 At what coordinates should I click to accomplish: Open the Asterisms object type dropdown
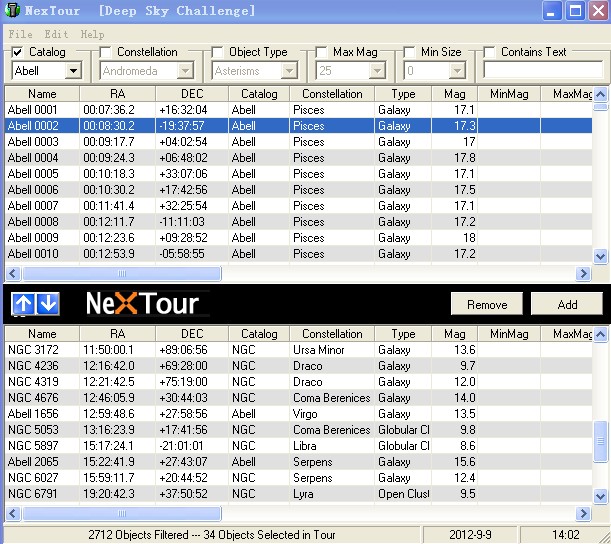pyautogui.click(x=289, y=71)
